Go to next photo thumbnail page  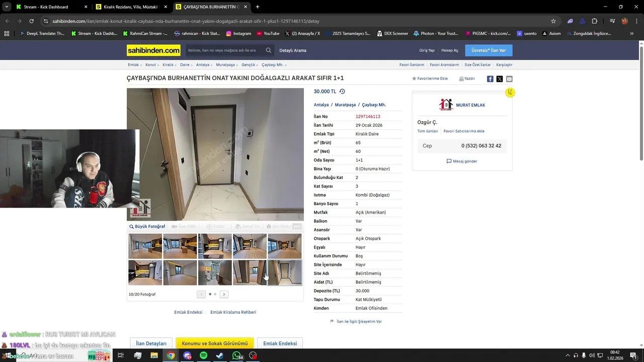point(224,294)
